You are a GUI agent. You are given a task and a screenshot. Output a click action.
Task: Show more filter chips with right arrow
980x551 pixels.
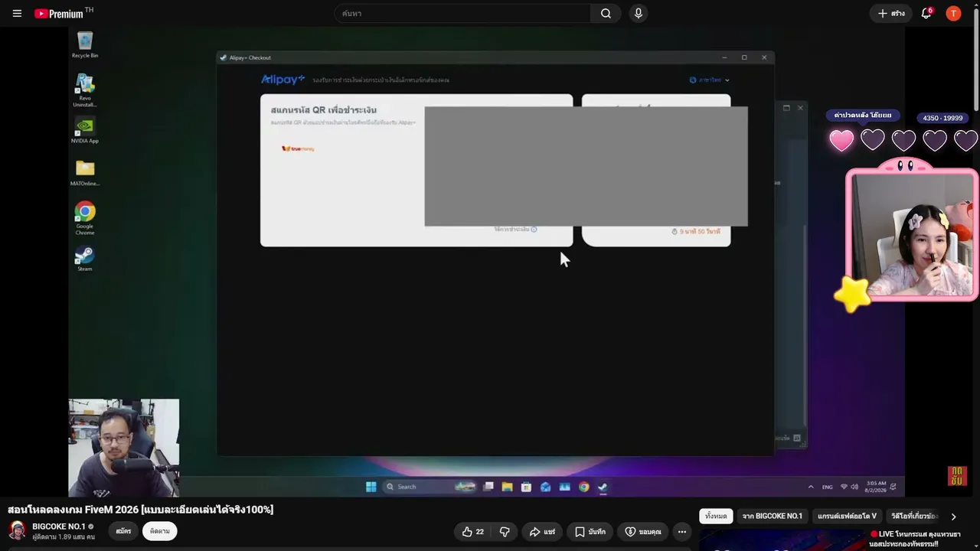click(954, 517)
